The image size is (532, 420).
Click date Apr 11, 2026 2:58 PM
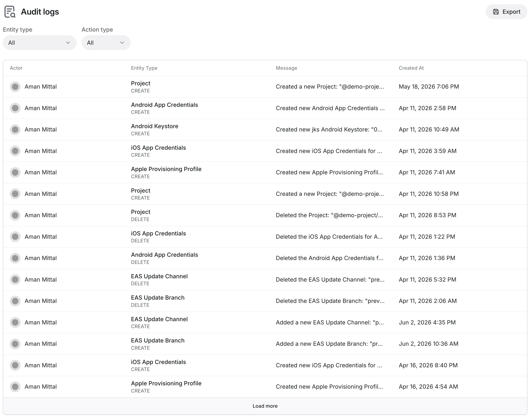[427, 108]
